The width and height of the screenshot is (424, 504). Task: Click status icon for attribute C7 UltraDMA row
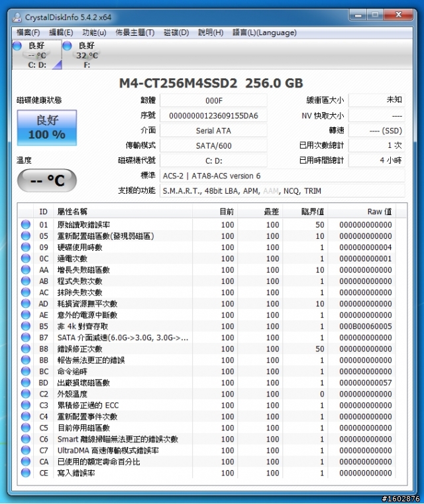tap(26, 450)
